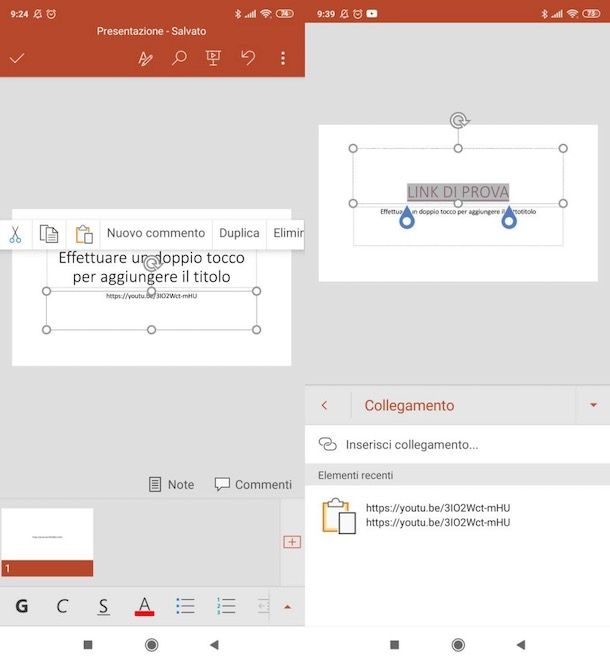This screenshot has width=610, height=661.
Task: Apply the red font color
Action: coord(144,607)
